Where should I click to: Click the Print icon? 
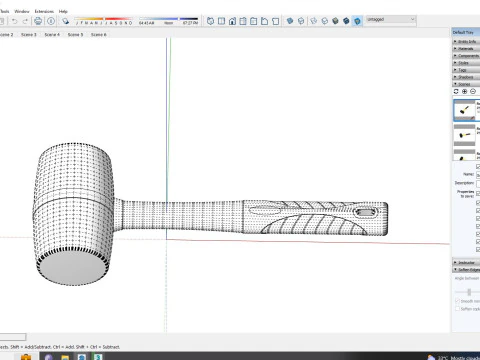tap(38, 21)
